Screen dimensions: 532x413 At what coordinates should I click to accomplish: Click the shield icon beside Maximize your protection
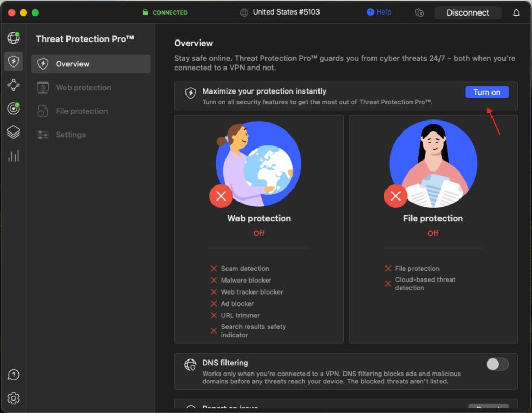(x=190, y=93)
